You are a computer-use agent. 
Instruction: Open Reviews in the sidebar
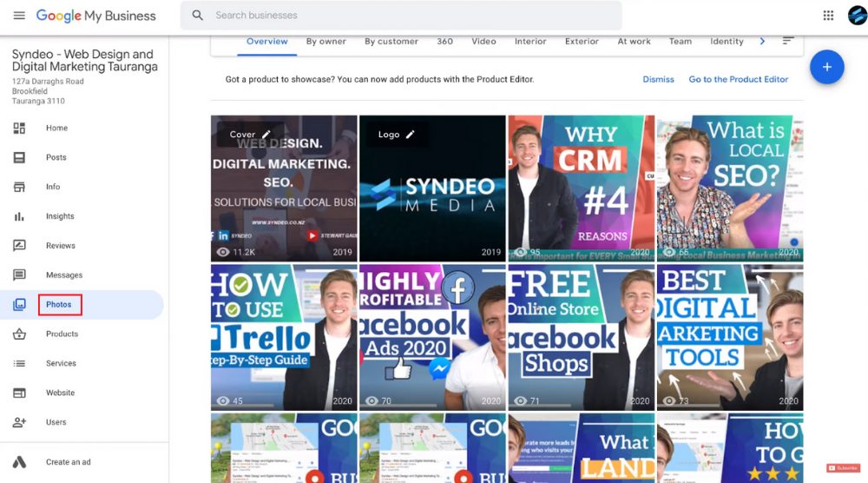click(x=61, y=245)
